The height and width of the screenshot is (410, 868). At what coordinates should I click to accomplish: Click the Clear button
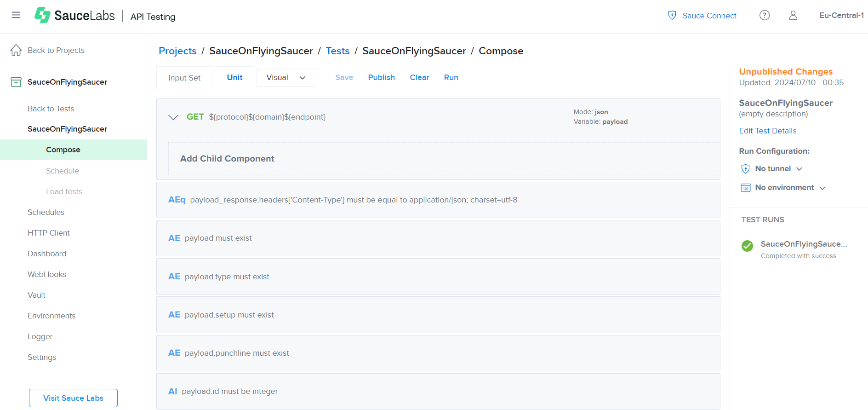point(420,77)
